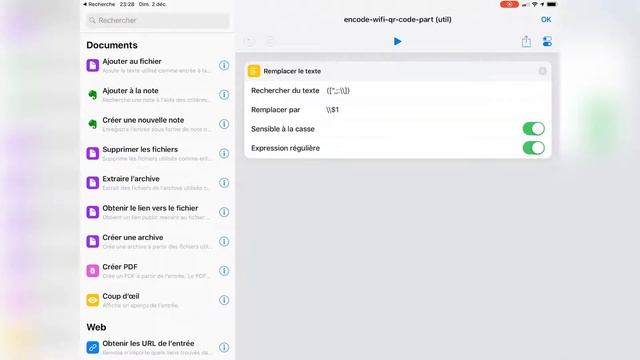
Task: Click the pink Créer PDF icon
Action: [x=93, y=271]
